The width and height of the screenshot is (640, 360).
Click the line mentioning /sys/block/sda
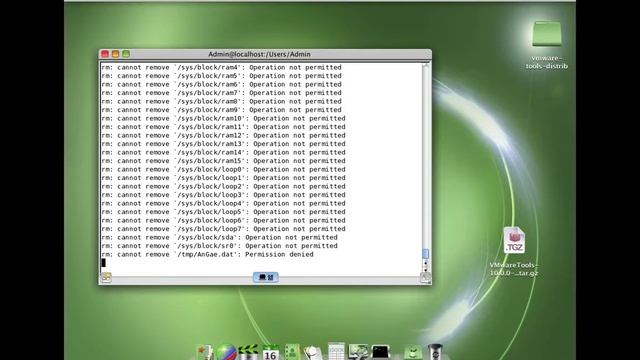(219, 238)
